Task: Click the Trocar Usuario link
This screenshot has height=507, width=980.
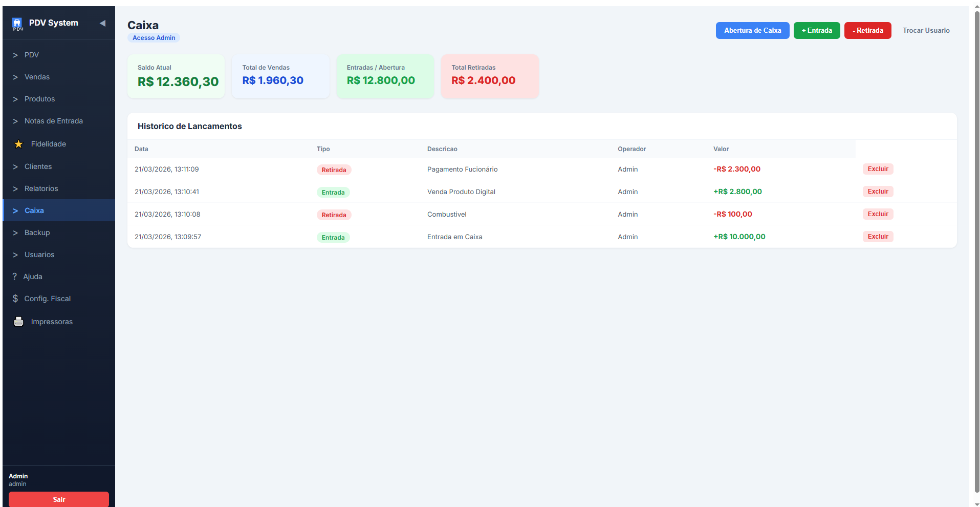Action: tap(926, 31)
